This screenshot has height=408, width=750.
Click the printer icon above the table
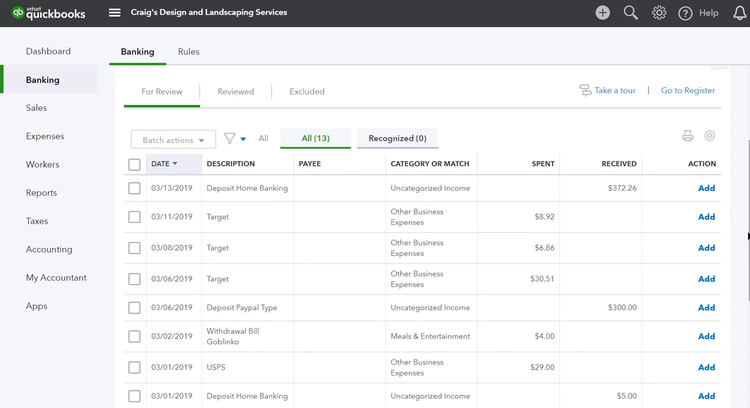[x=687, y=136]
